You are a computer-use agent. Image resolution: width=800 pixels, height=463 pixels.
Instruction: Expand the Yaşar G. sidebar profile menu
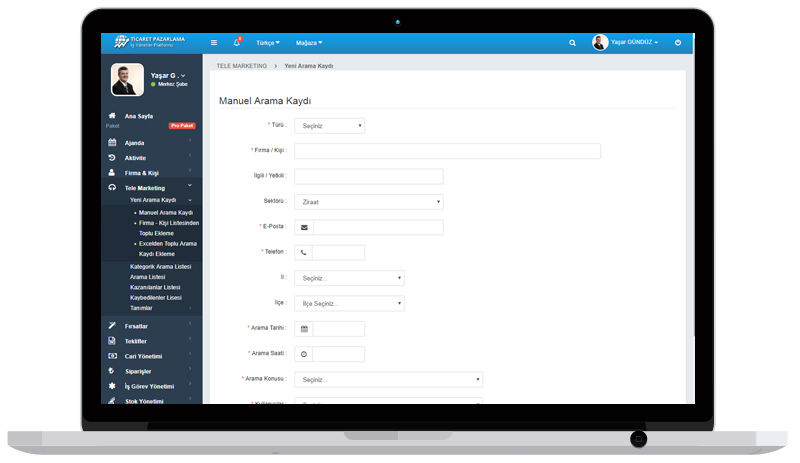(x=168, y=76)
